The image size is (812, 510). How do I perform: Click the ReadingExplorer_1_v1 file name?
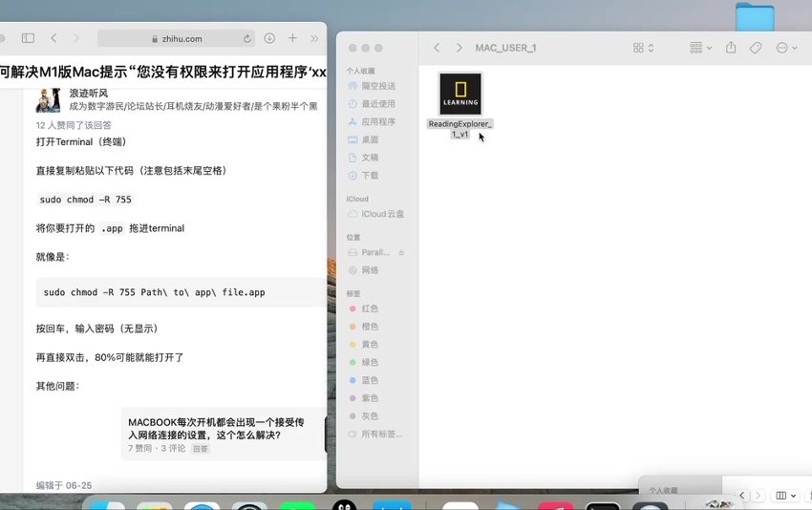(x=459, y=129)
